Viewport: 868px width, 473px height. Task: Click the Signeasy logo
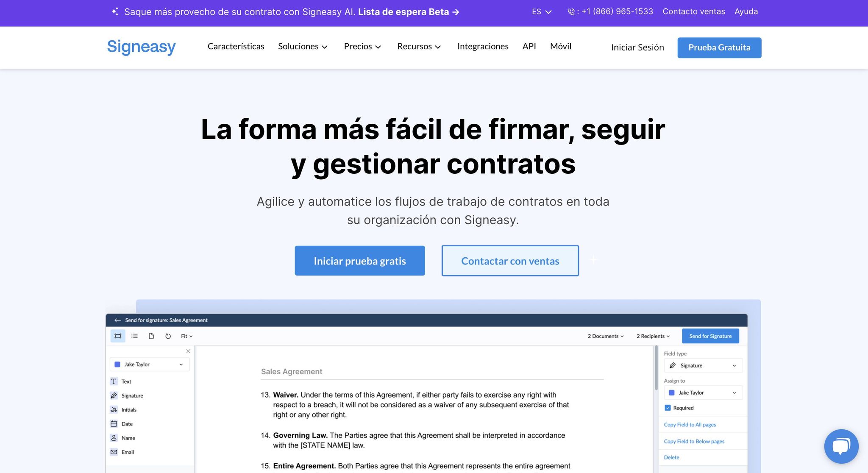tap(141, 47)
